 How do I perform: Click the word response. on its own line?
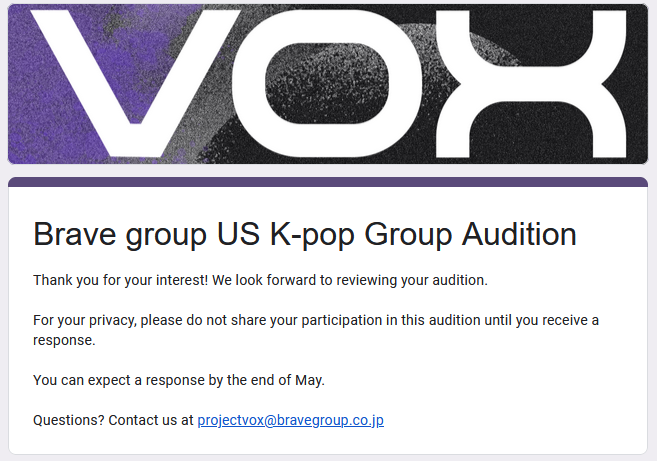click(x=65, y=340)
